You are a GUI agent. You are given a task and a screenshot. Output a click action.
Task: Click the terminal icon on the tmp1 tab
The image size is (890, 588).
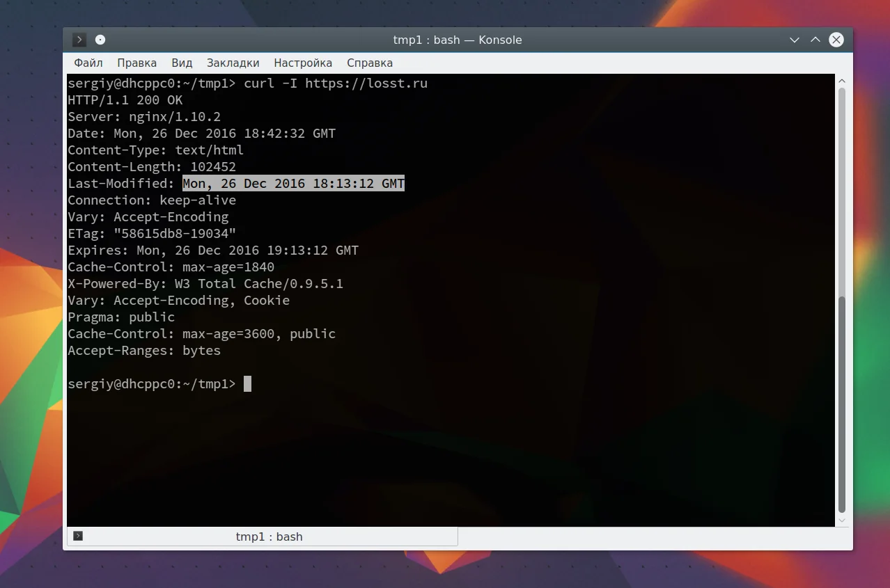(x=78, y=536)
